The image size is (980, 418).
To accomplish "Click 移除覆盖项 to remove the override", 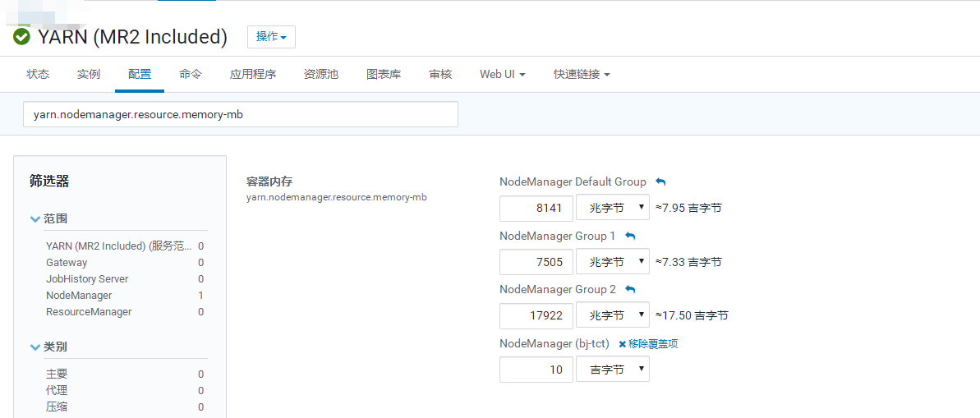I will pos(648,344).
